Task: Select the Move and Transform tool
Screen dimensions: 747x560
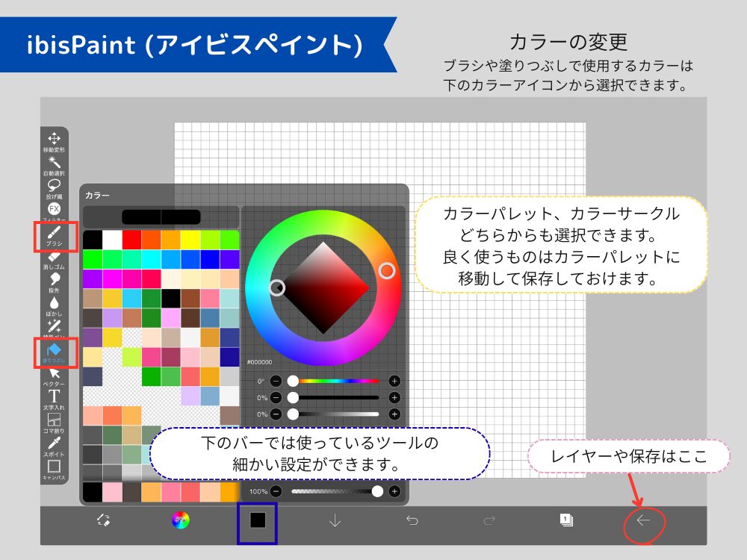Action: (x=56, y=138)
